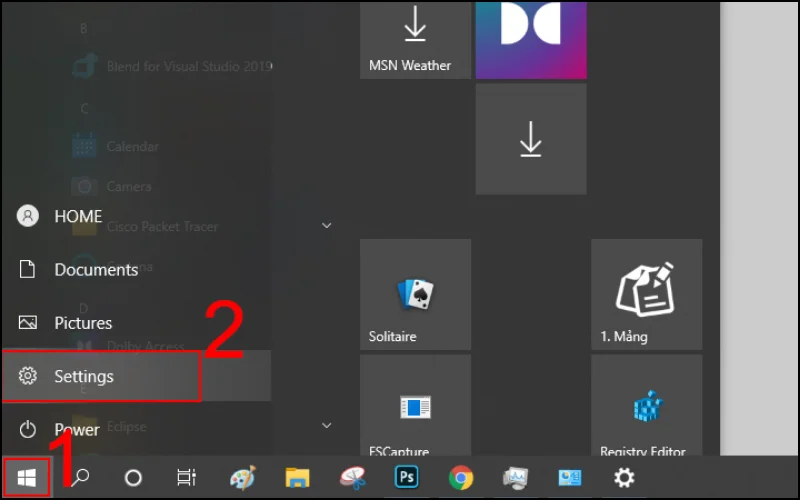Open Calendar in the app list
Image resolution: width=800 pixels, height=500 pixels.
116,146
